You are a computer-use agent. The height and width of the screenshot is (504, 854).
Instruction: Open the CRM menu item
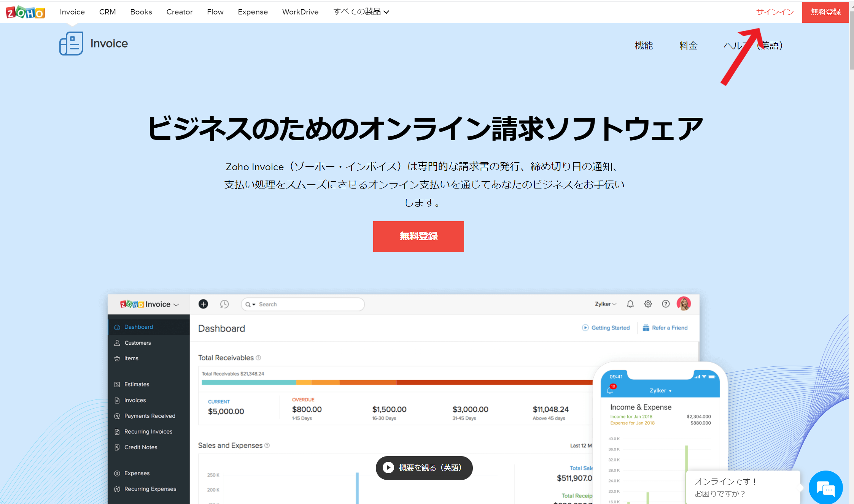[107, 12]
